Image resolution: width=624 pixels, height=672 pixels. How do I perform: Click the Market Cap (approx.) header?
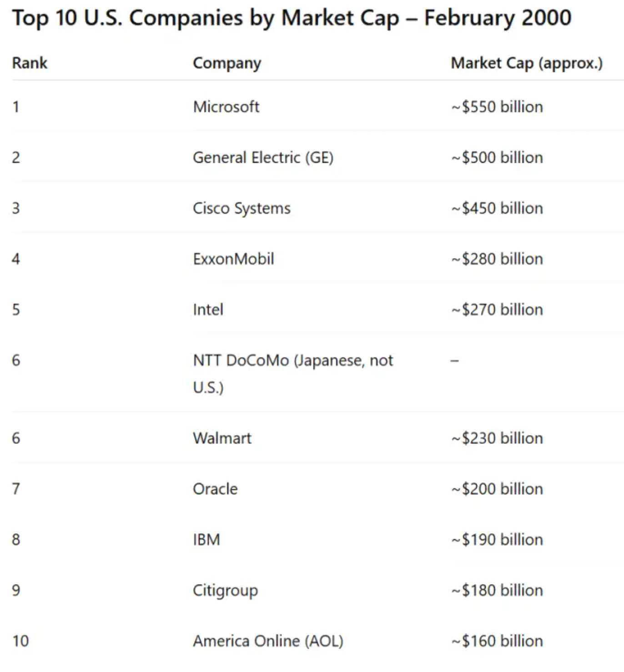point(527,63)
